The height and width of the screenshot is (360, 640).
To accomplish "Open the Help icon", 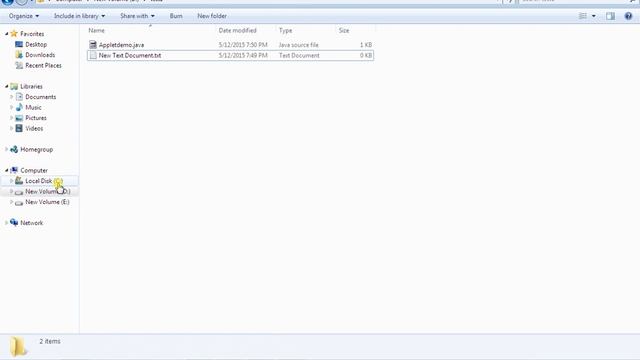I will click(628, 16).
